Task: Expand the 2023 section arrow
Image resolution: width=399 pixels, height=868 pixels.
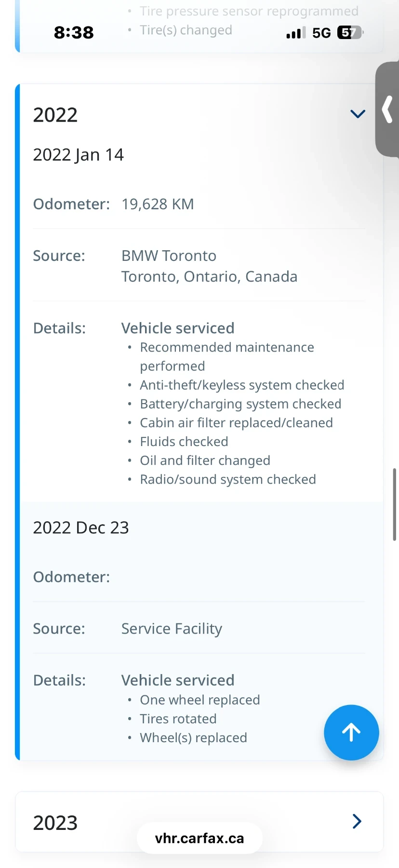Action: tap(357, 821)
